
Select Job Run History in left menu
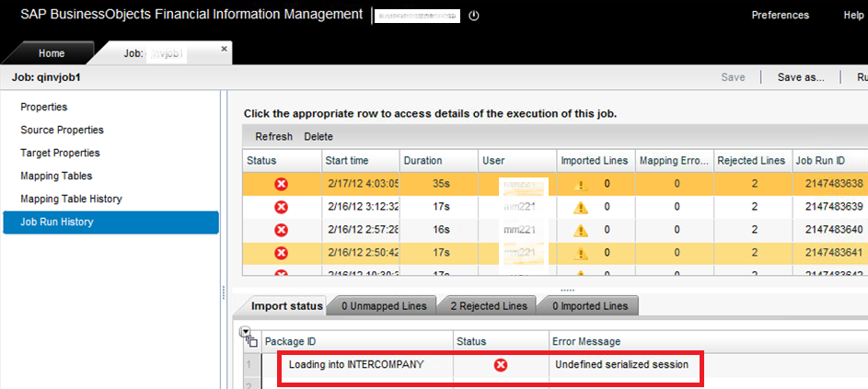coord(110,223)
